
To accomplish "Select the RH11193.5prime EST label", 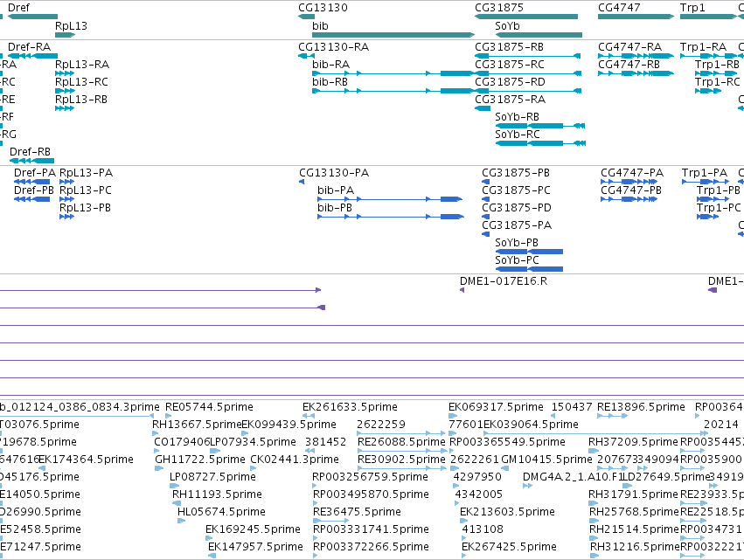I will (217, 494).
